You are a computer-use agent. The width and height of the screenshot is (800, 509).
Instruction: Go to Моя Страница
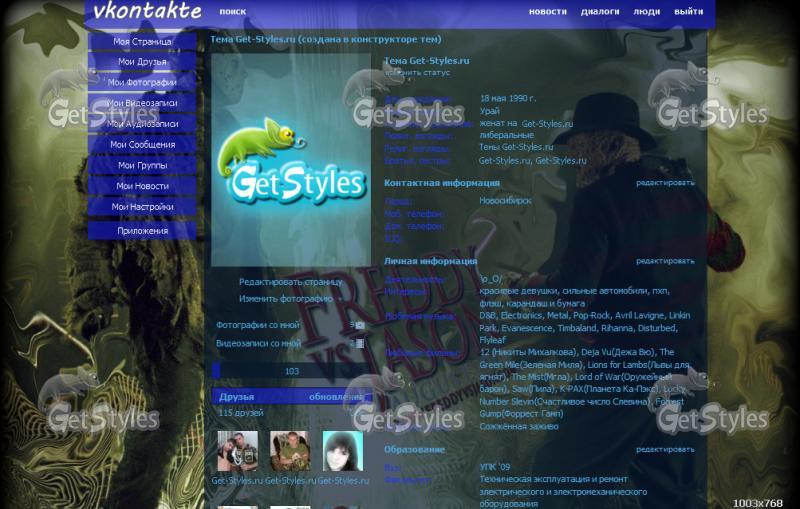point(142,42)
